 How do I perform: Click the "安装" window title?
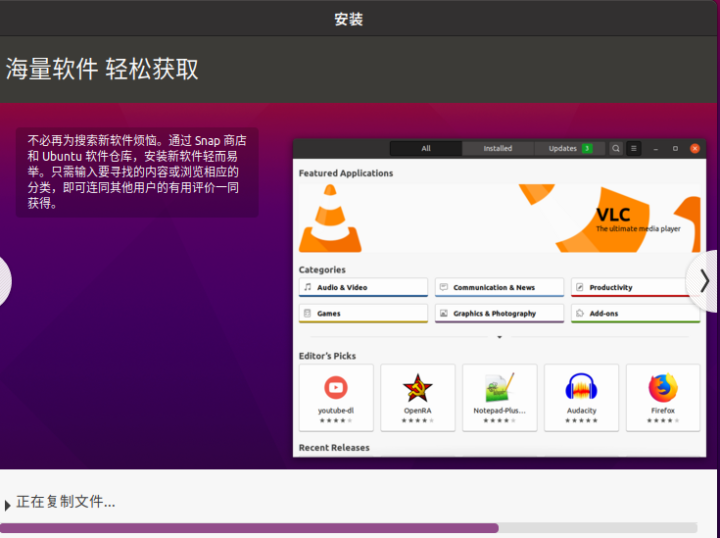pos(349,19)
